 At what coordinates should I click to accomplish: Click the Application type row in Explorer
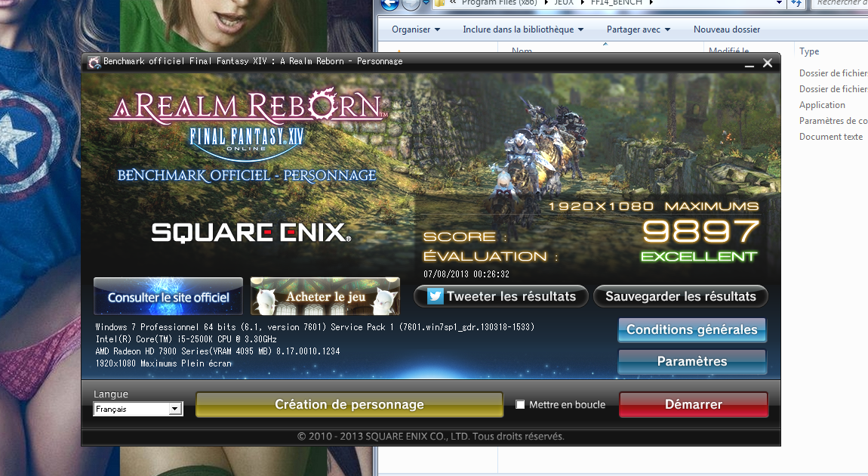(x=822, y=105)
